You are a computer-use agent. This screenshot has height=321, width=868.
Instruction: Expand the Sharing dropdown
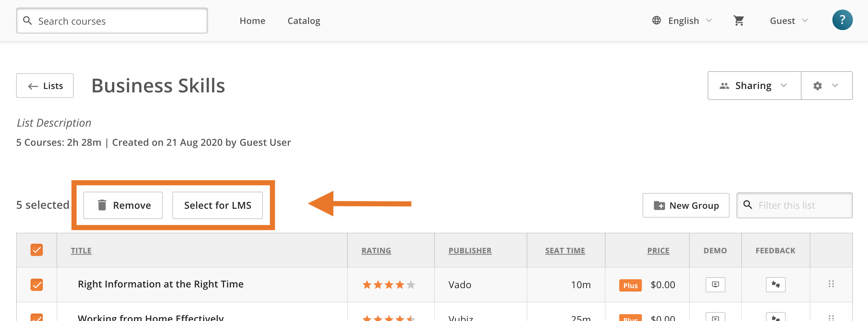click(x=754, y=86)
